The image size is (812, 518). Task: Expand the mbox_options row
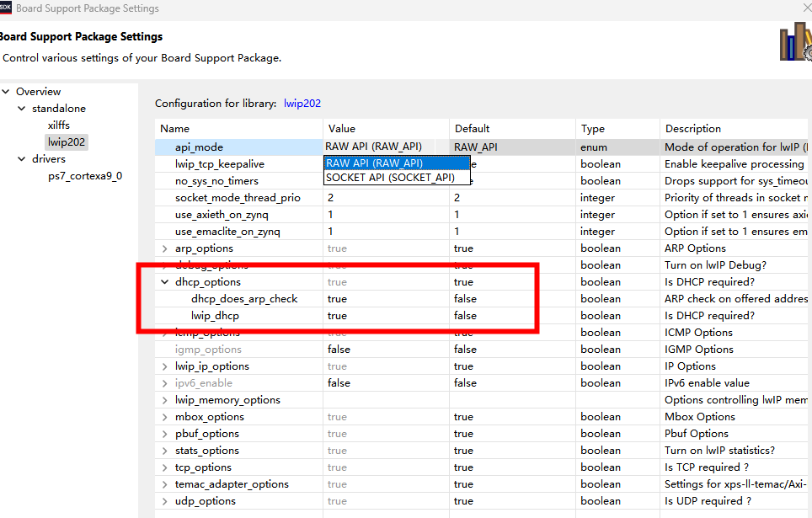[165, 417]
